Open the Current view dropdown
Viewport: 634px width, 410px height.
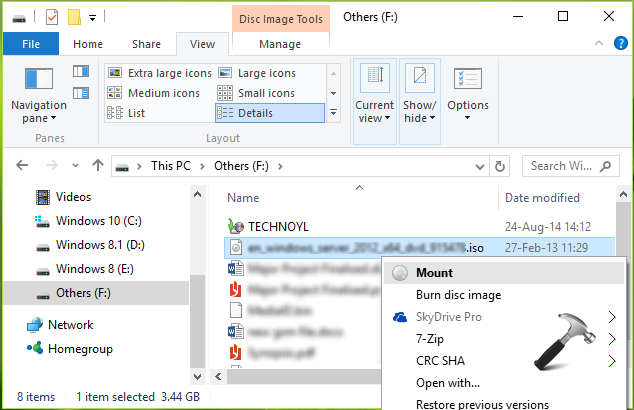(x=374, y=101)
